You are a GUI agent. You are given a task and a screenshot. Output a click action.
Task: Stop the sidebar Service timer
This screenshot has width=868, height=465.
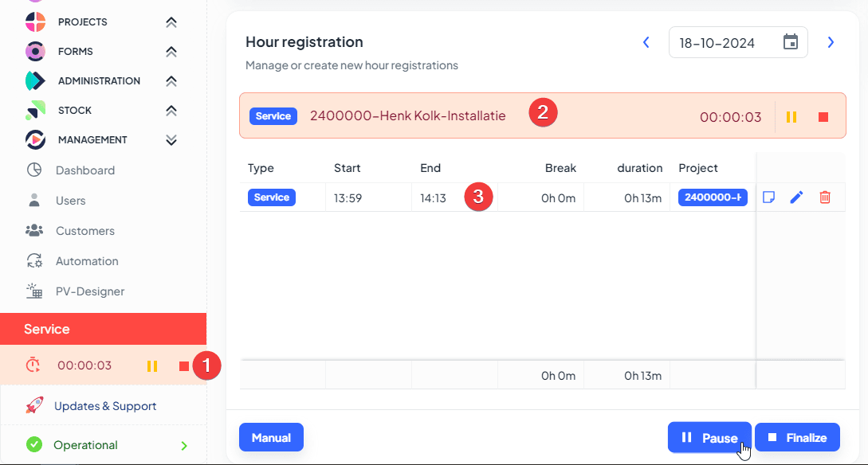pos(184,366)
